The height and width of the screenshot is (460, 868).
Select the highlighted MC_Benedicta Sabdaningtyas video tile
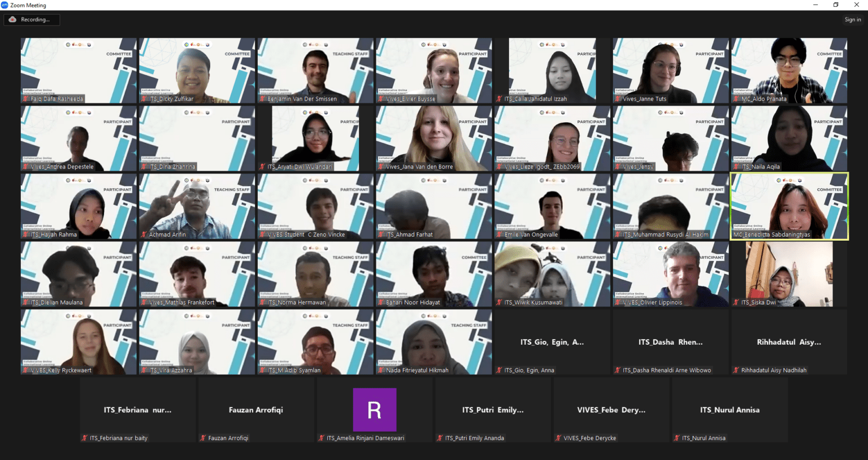[x=789, y=206]
